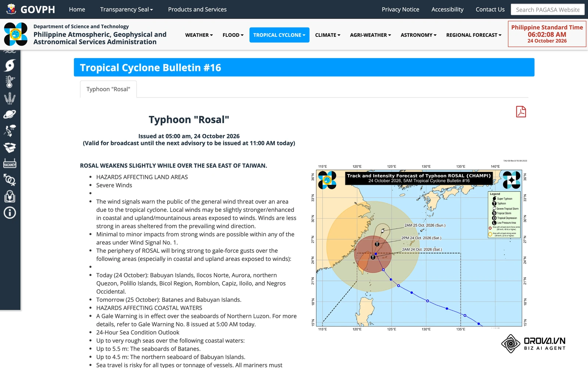Open the gender symbols sidebar icon
Screen dimensions: 588x368
pyautogui.click(x=10, y=180)
